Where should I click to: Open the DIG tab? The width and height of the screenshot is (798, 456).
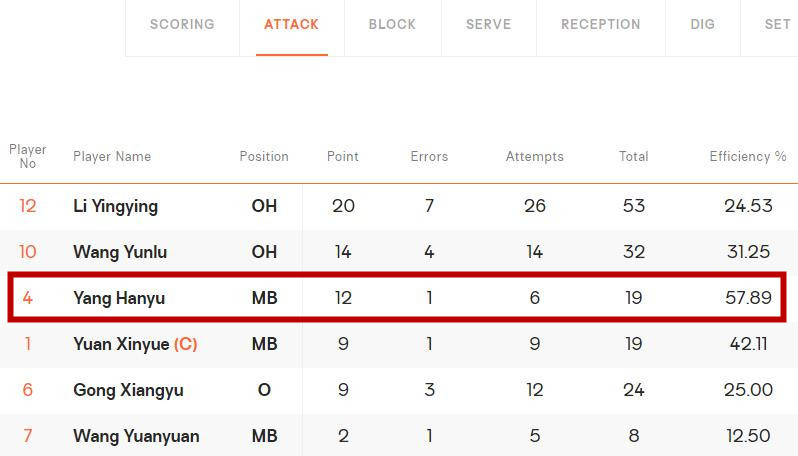click(x=703, y=24)
